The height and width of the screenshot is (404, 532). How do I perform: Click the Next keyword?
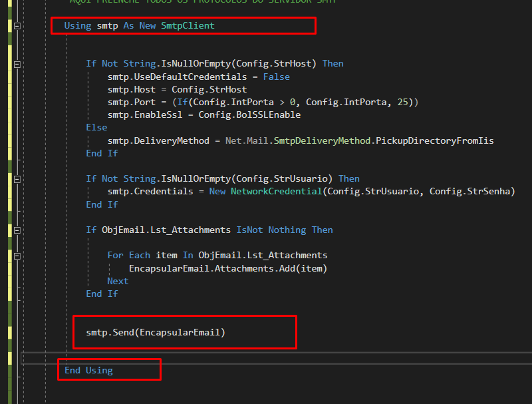click(118, 281)
